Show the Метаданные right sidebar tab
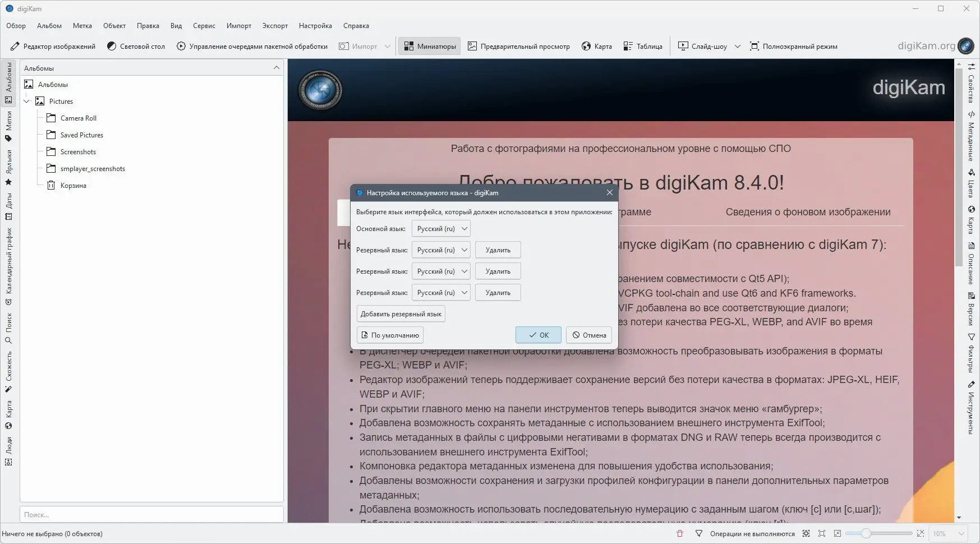The image size is (980, 544). tap(971, 135)
